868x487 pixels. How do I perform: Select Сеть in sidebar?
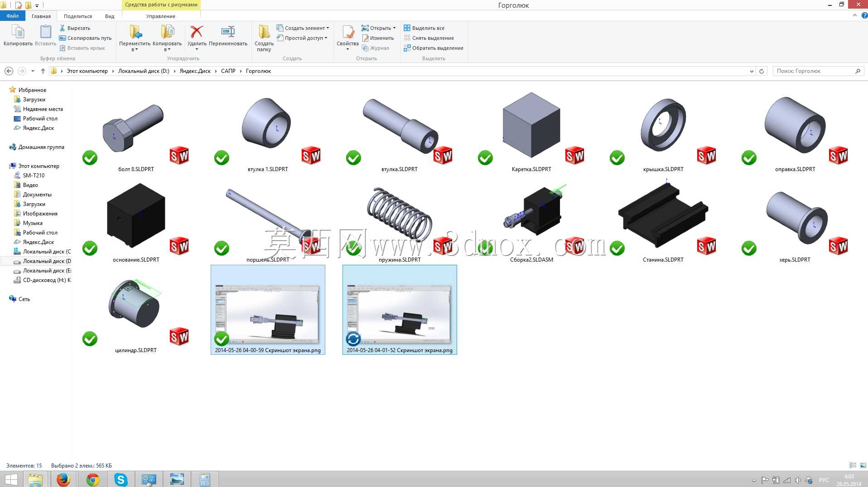(x=24, y=299)
